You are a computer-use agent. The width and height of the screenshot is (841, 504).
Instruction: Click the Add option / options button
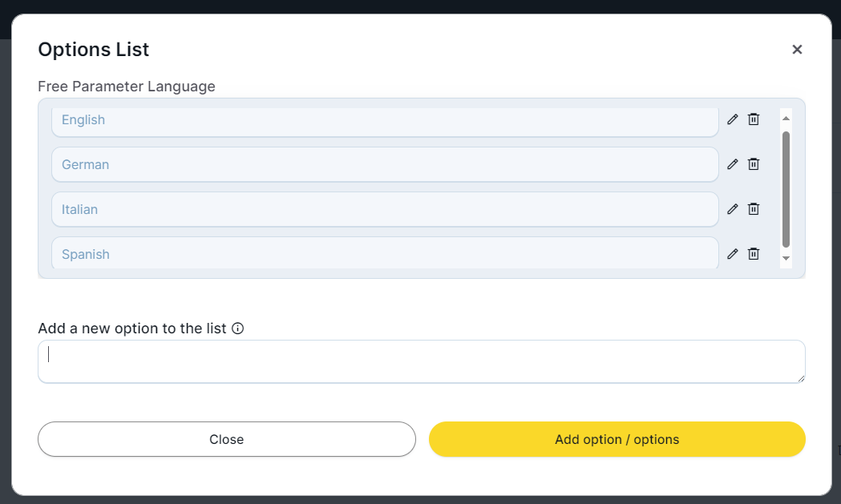[x=617, y=439]
